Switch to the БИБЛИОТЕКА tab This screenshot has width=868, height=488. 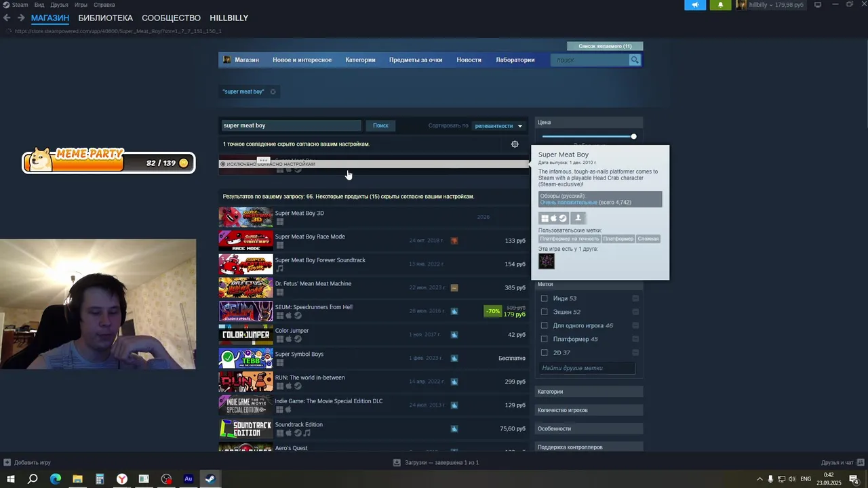(x=105, y=18)
